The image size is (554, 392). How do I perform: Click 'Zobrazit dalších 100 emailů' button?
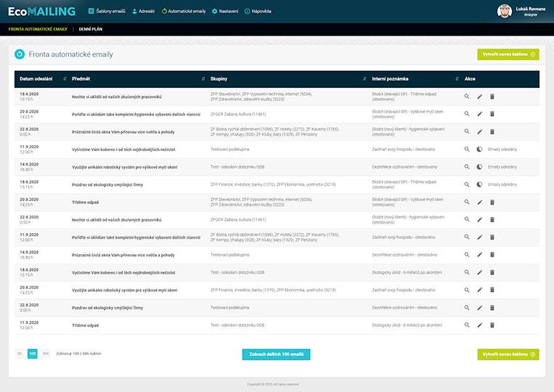click(x=276, y=354)
